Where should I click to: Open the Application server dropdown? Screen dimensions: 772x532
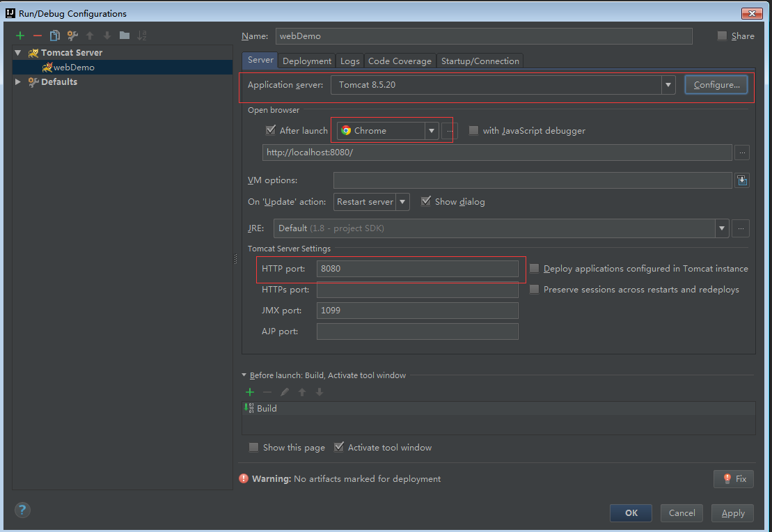tap(669, 85)
